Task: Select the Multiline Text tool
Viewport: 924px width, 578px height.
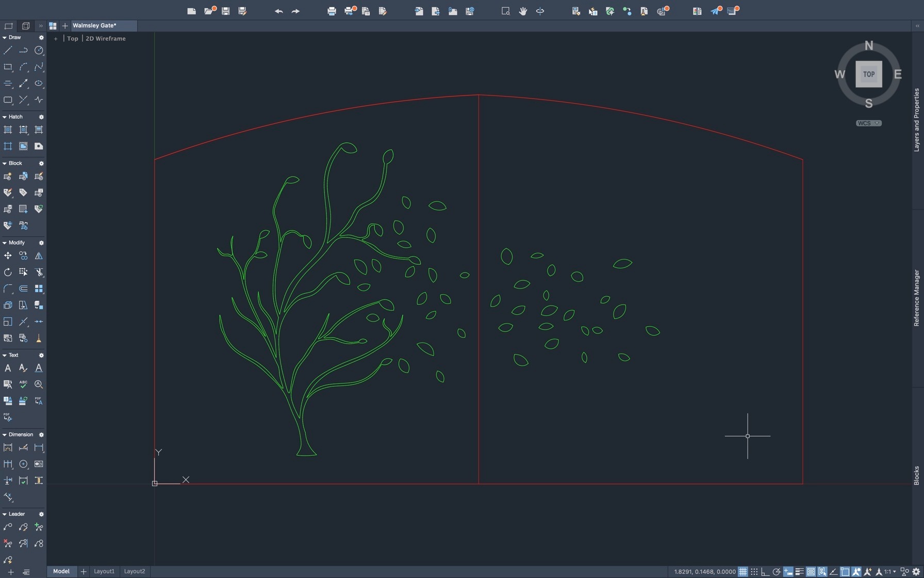Action: (8, 368)
